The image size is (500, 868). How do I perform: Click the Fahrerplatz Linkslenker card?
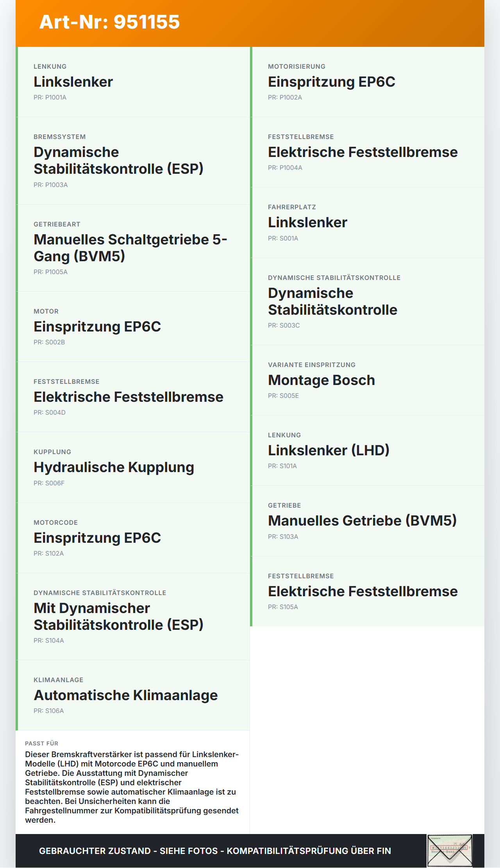click(367, 223)
